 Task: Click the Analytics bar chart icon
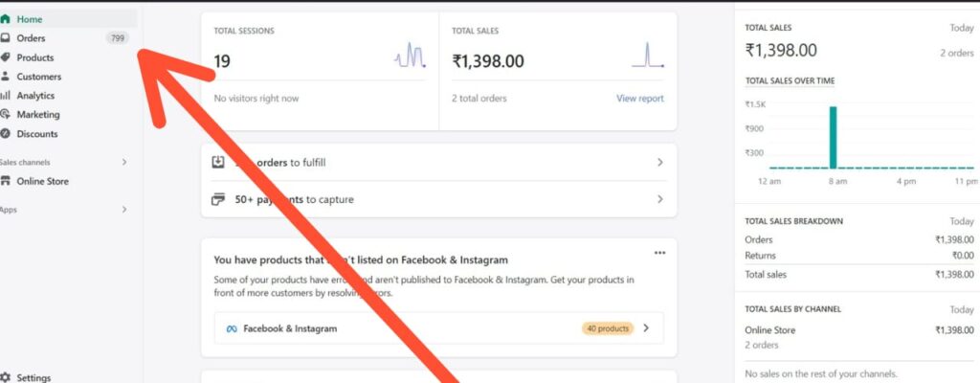coord(6,96)
